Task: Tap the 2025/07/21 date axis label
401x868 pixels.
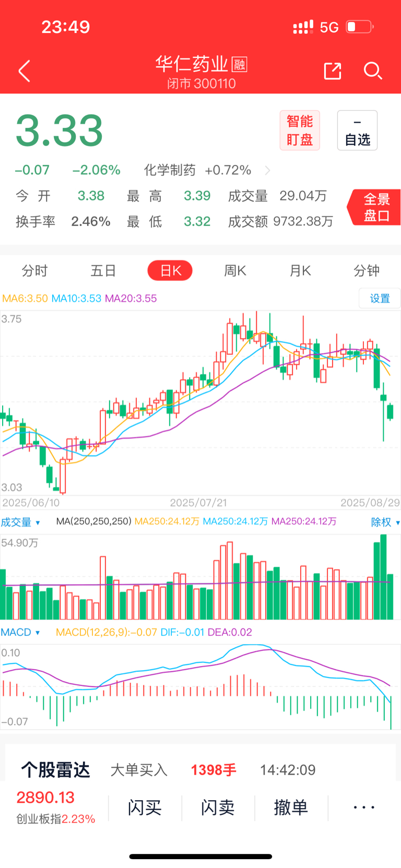Action: (x=198, y=503)
